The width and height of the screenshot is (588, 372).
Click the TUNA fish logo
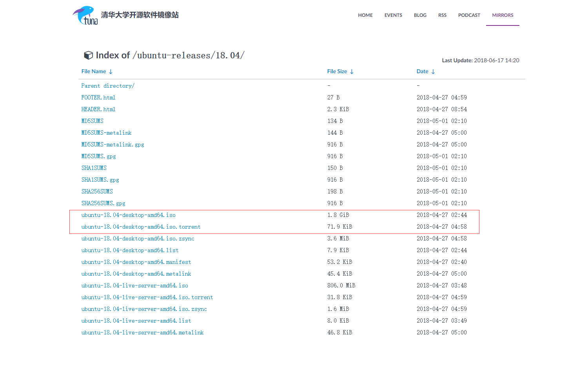(x=85, y=15)
